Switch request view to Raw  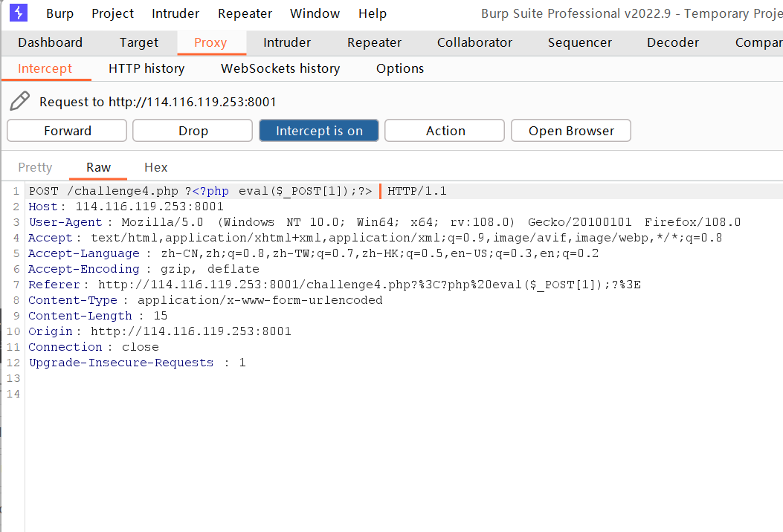pyautogui.click(x=98, y=167)
